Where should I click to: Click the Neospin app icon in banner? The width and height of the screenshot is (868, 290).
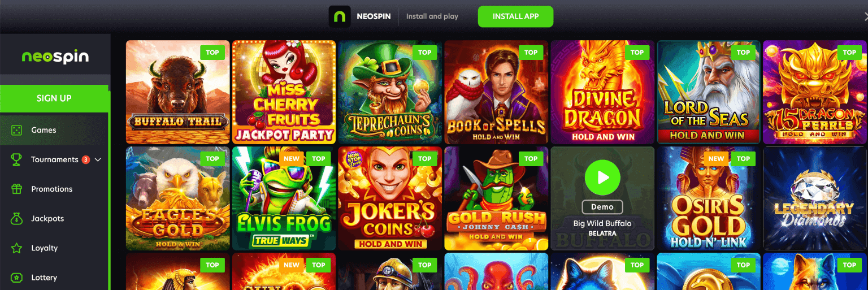(340, 16)
